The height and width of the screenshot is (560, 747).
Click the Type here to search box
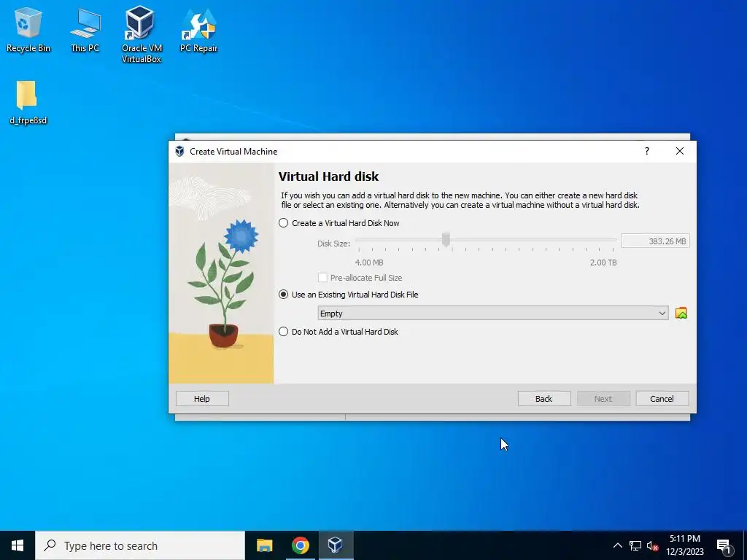(139, 545)
